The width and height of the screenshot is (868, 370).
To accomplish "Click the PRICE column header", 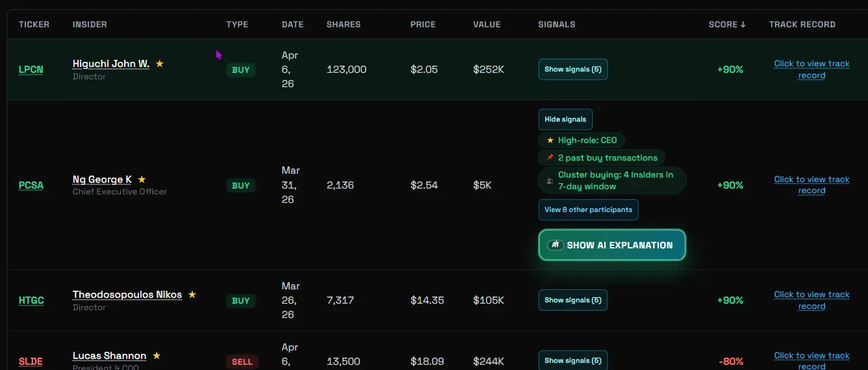I will pyautogui.click(x=423, y=25).
